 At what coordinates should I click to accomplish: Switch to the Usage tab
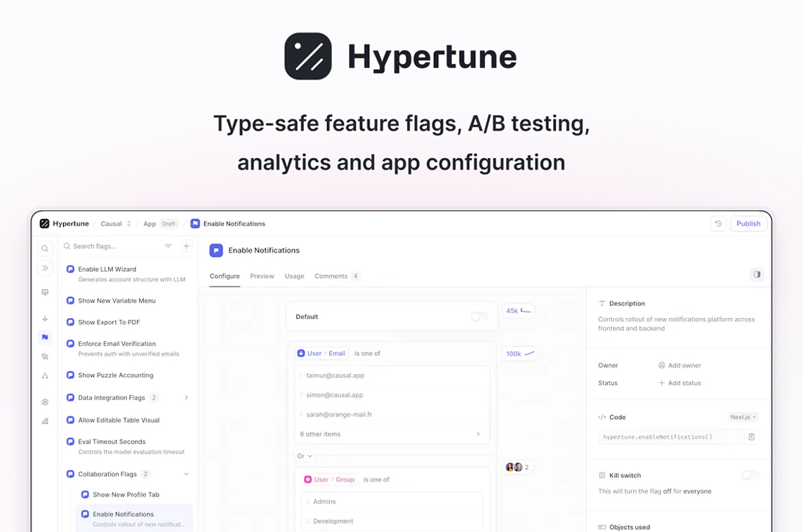(x=295, y=276)
